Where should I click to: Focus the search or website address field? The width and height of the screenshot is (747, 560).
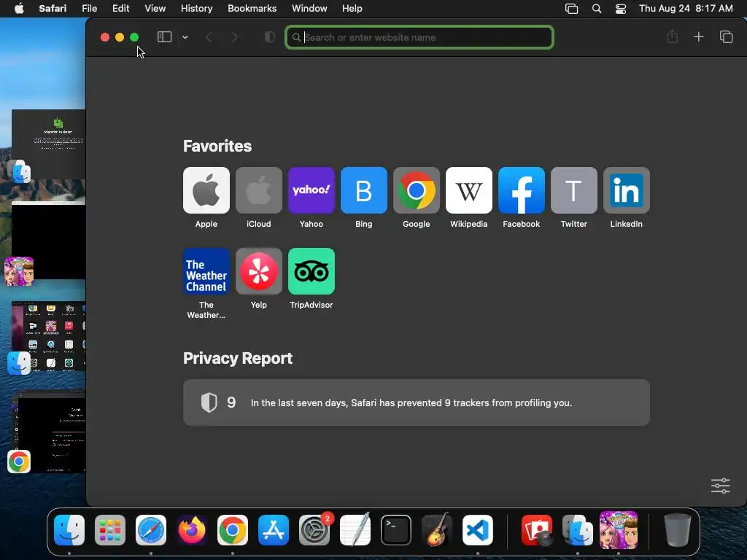419,37
